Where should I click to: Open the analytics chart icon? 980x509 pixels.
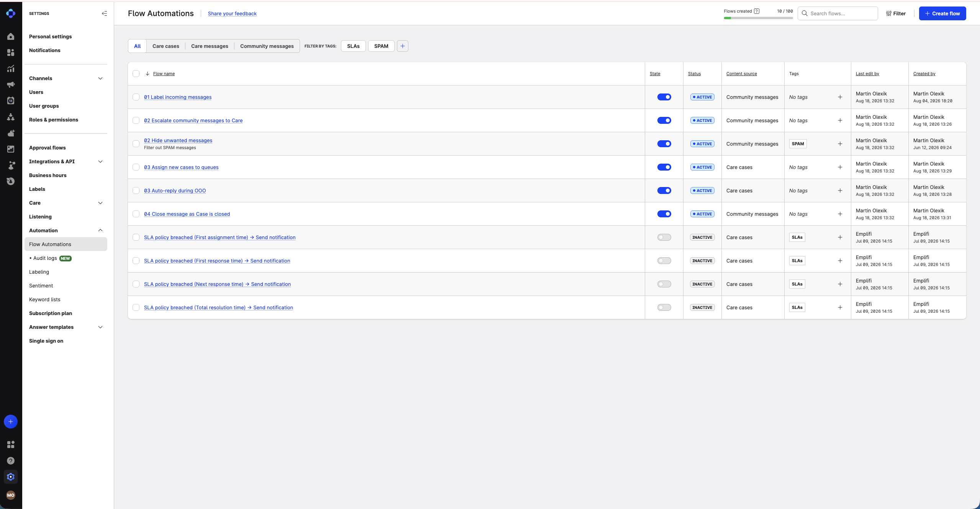(x=11, y=69)
